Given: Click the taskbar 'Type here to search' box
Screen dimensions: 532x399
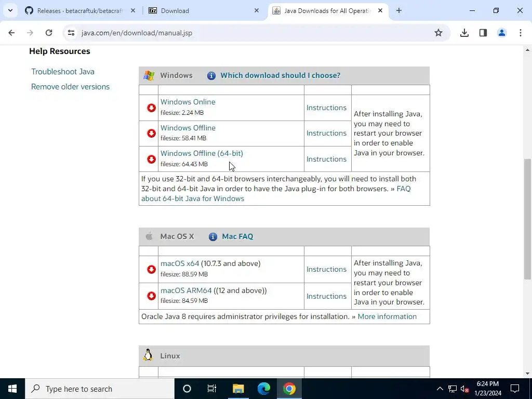Looking at the screenshot, I should point(100,389).
